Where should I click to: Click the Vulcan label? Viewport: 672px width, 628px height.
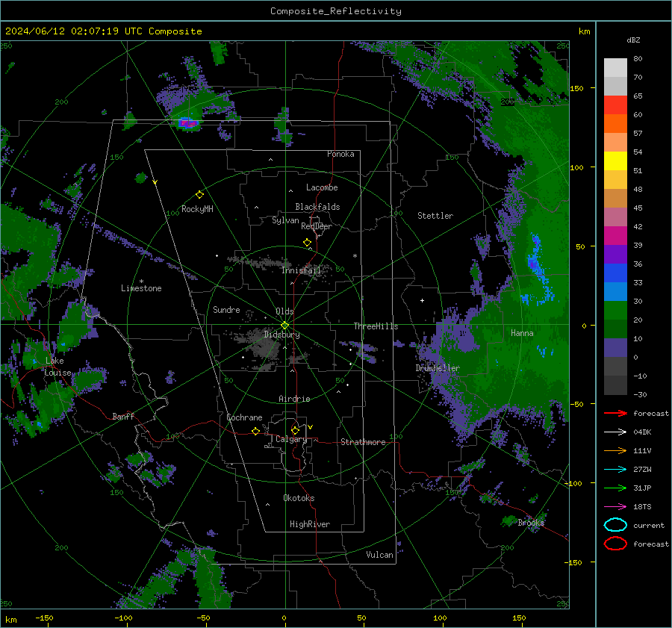point(379,555)
